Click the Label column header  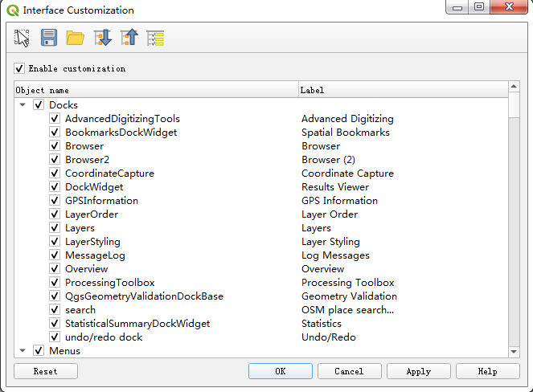[402, 90]
